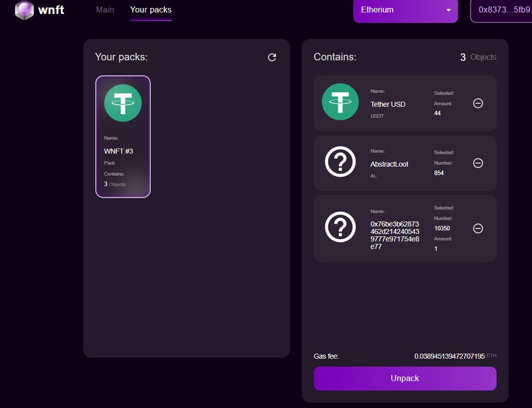Click the Contains: heading in right panel
Screen dimensions: 532x408
[335, 57]
